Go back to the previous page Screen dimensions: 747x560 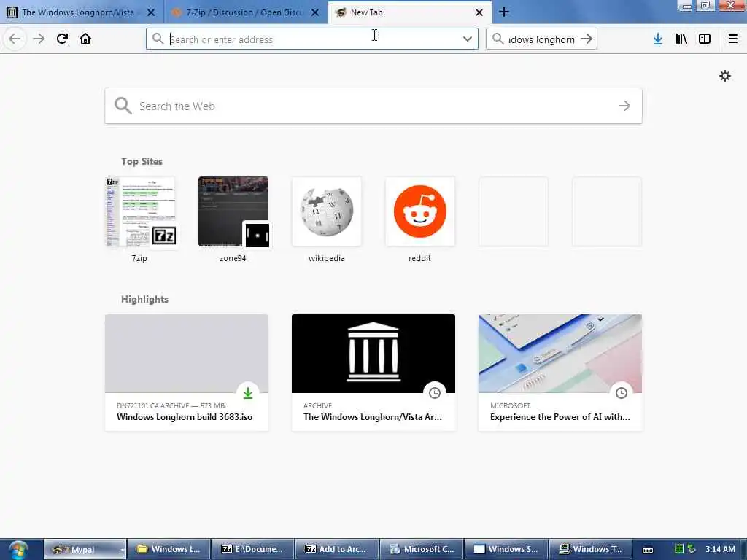coord(15,39)
